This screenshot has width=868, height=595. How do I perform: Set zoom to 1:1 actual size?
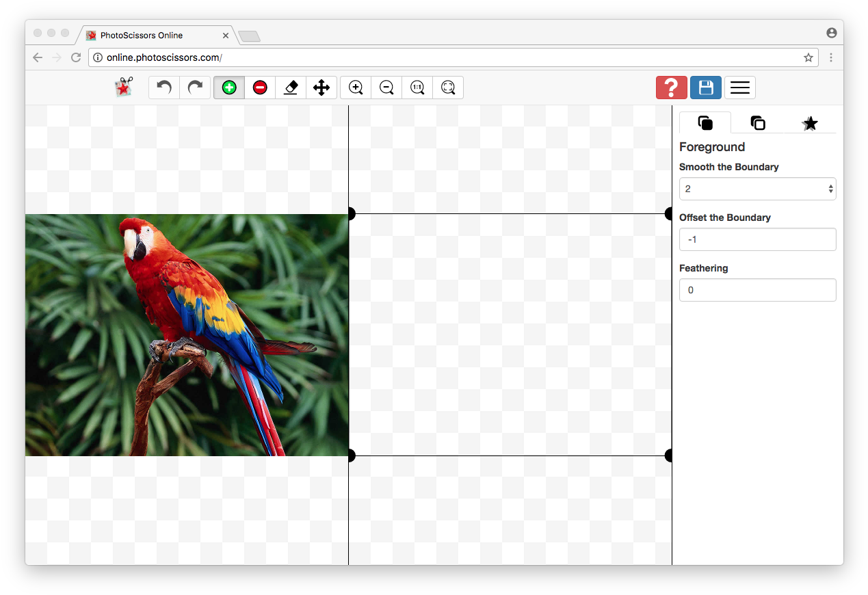coord(417,88)
